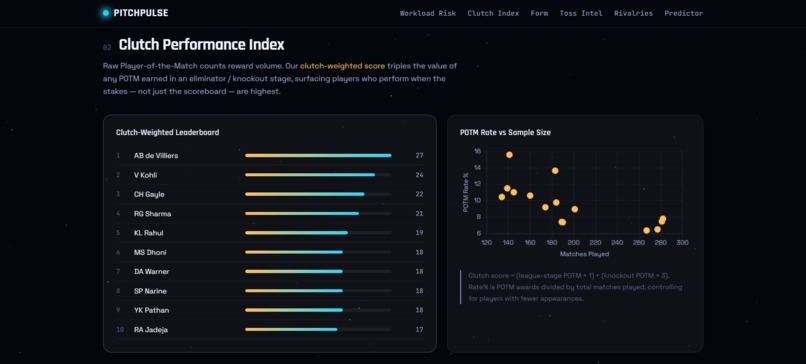Select V Kohli leaderboard row
This screenshot has height=364, width=806.
269,175
